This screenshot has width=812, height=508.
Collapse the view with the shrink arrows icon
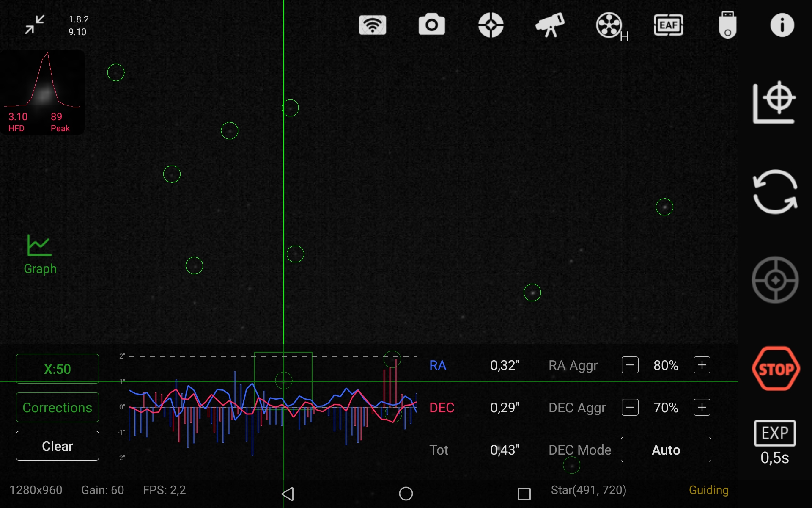(35, 25)
